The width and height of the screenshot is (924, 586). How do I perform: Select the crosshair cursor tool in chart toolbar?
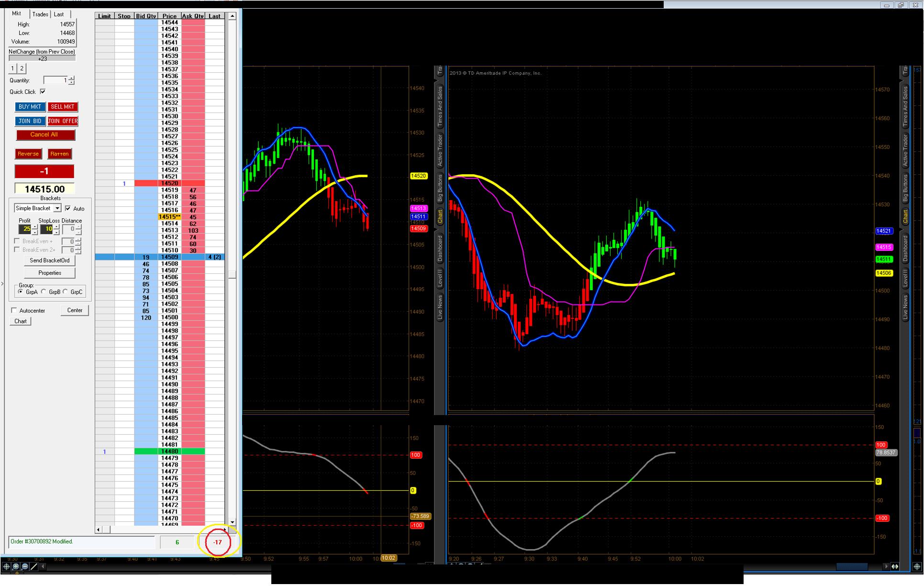click(6, 566)
